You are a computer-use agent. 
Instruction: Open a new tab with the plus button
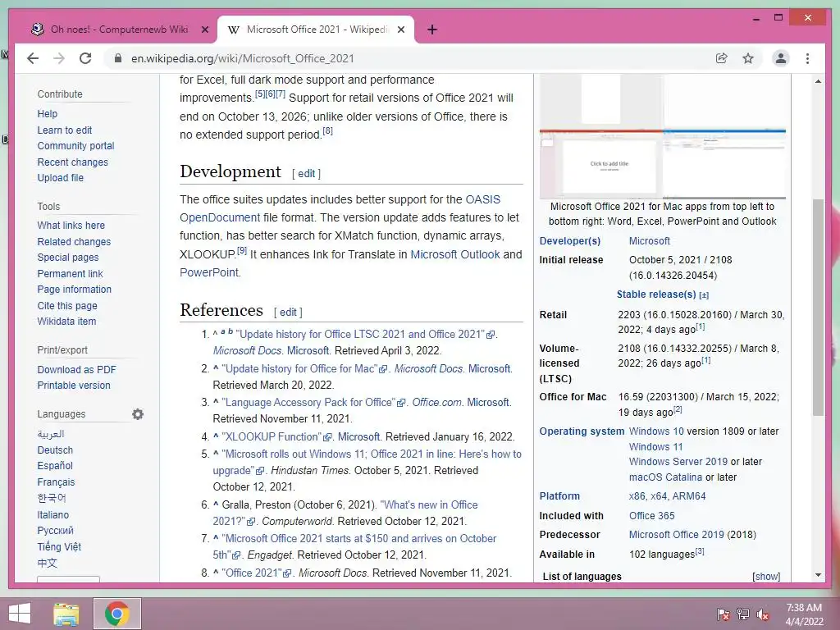pos(432,30)
